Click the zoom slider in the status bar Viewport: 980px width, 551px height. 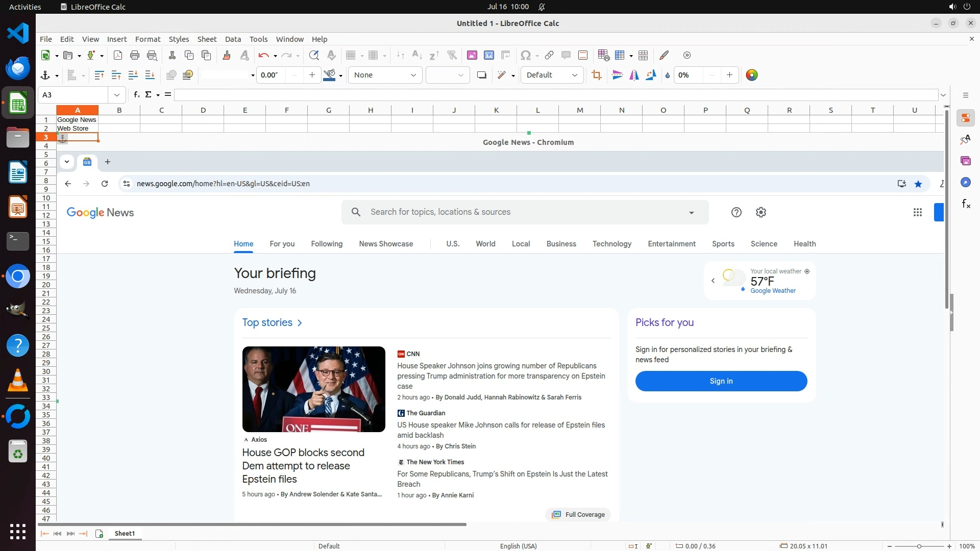tap(919, 546)
